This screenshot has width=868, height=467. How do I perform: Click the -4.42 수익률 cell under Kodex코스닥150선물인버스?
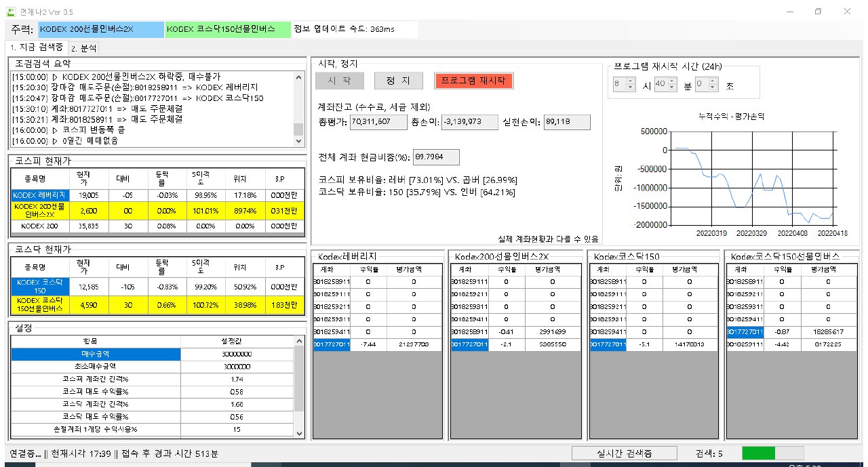tap(783, 345)
